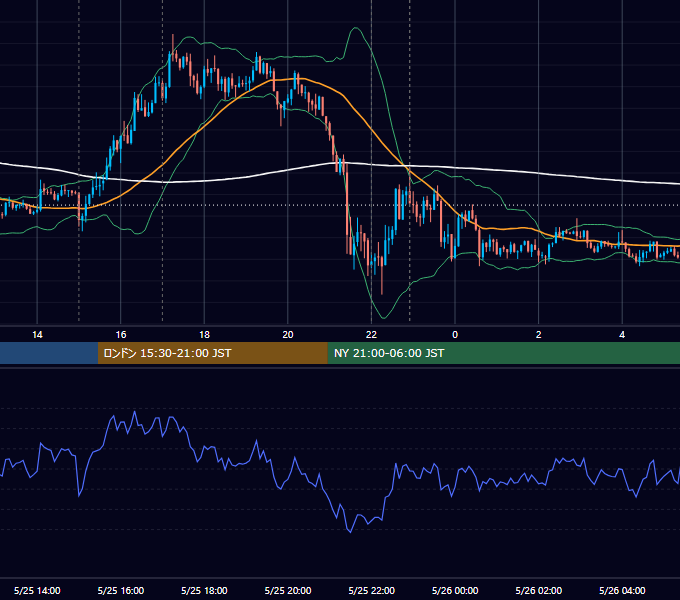The height and width of the screenshot is (600, 680).
Task: Click the 5/25 14:00 date label
Action: tap(37, 590)
